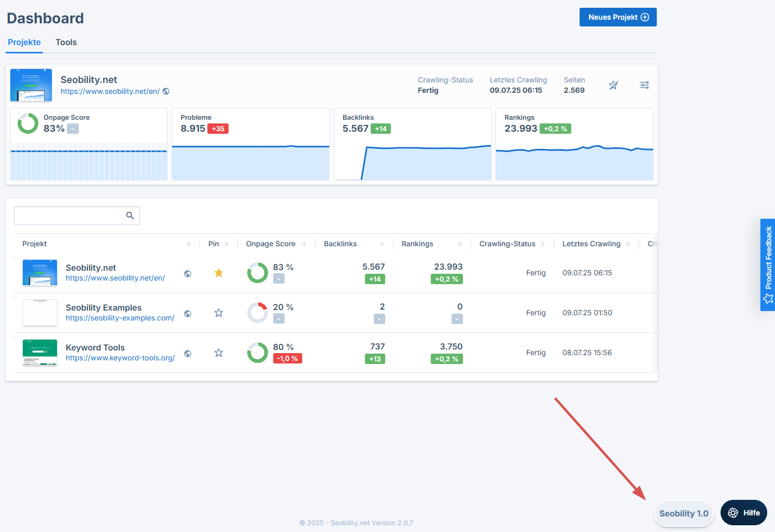The image size is (775, 532).
Task: Sort table by Letztes Crawling arrows
Action: coord(628,244)
